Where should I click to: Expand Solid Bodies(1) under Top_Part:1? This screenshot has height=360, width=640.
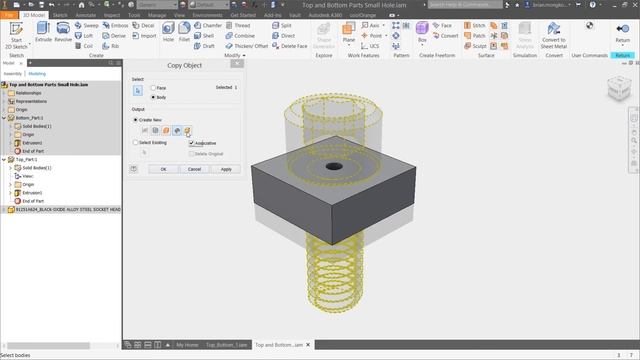point(11,168)
